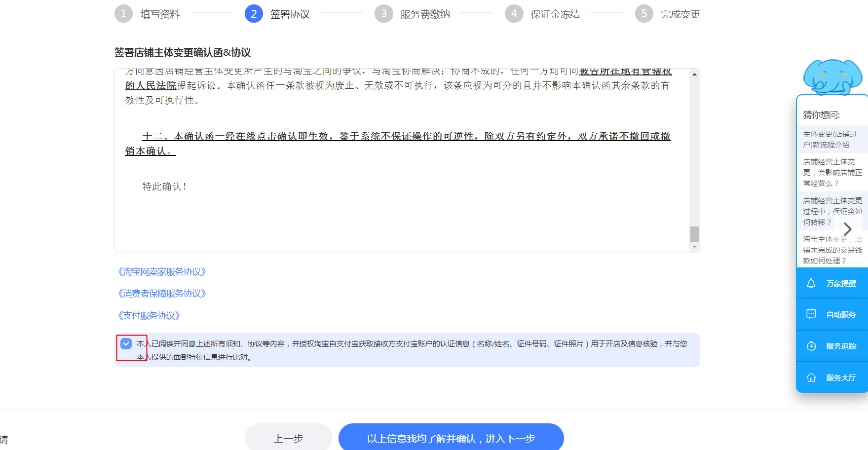
Task: Click the 服务追踪 clock icon
Action: (x=811, y=346)
